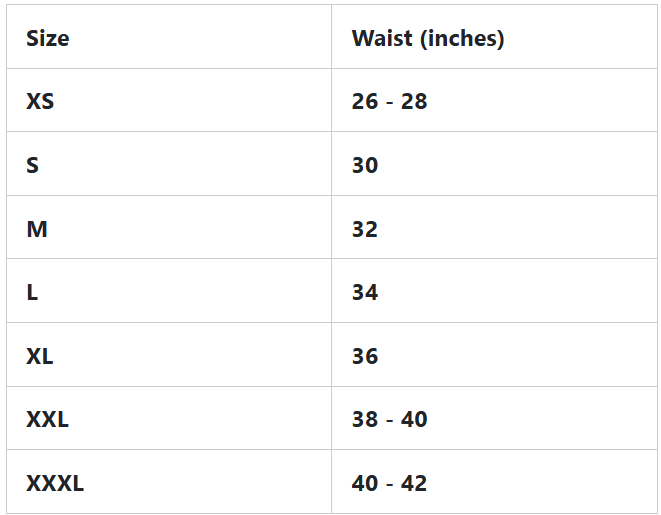The image size is (661, 515).
Task: Click the number 42 in the XXXL row
Action: pos(414,484)
